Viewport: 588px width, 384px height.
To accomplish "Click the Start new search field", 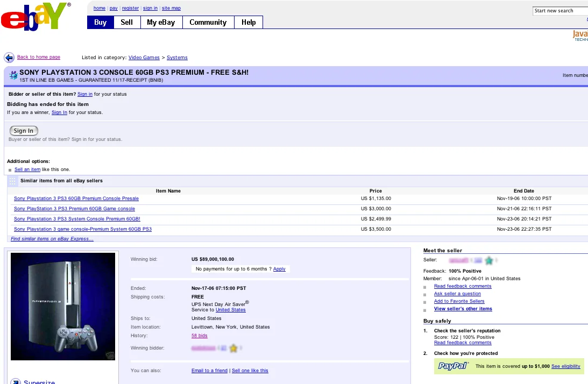I will point(560,11).
